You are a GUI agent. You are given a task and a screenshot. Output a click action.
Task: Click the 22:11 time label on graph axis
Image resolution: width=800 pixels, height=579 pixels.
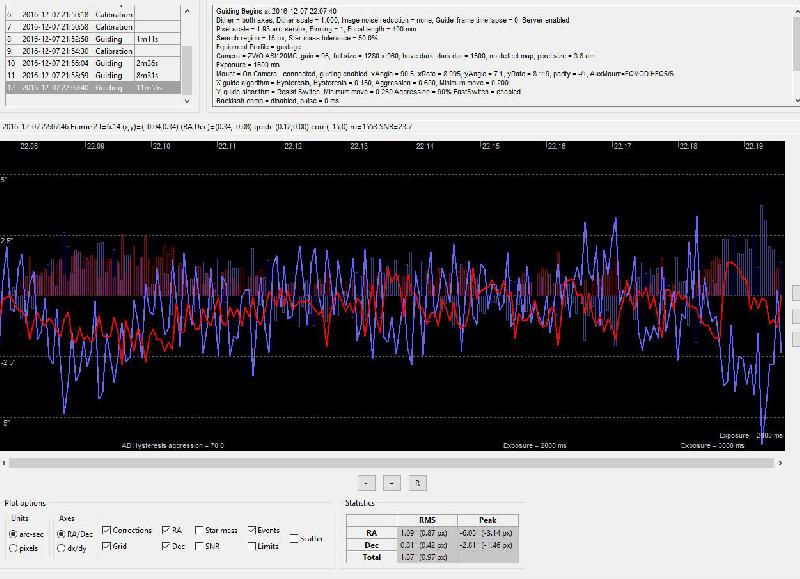(x=227, y=146)
